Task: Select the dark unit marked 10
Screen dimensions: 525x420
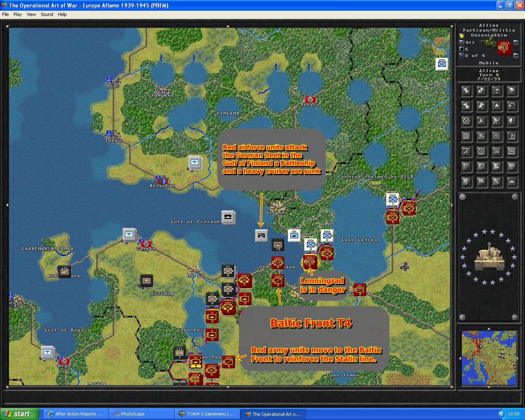Action: coord(278,245)
